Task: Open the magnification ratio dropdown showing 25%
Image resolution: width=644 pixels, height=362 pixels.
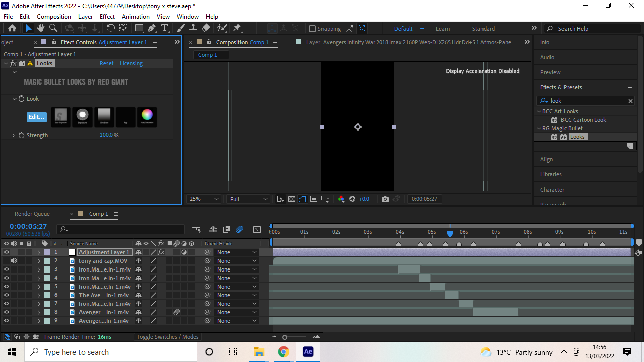Action: [x=203, y=199]
